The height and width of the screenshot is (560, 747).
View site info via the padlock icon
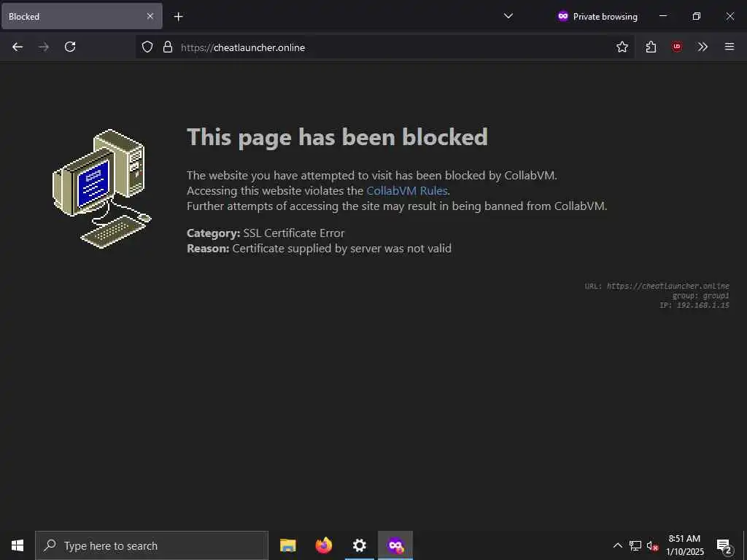[168, 47]
